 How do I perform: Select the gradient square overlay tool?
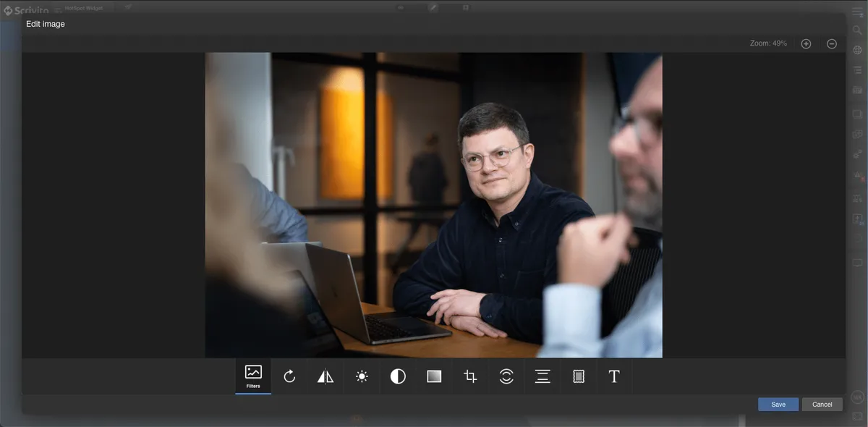click(434, 376)
